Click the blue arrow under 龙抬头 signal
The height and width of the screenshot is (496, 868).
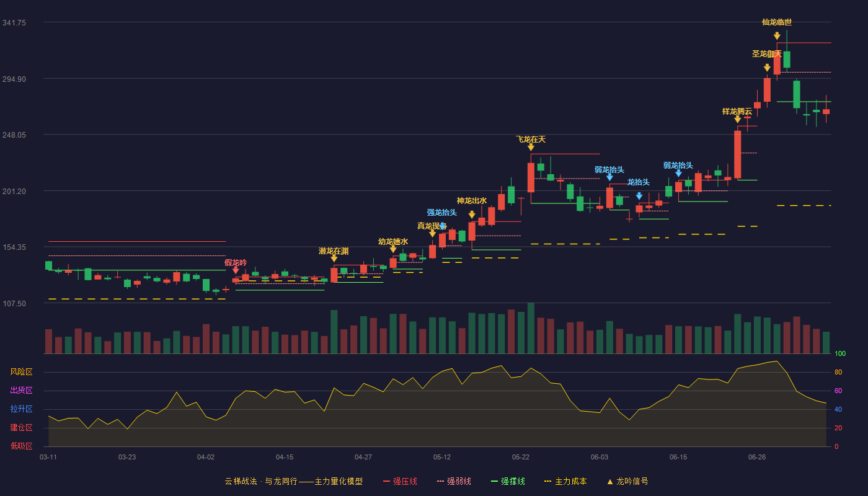click(x=639, y=196)
